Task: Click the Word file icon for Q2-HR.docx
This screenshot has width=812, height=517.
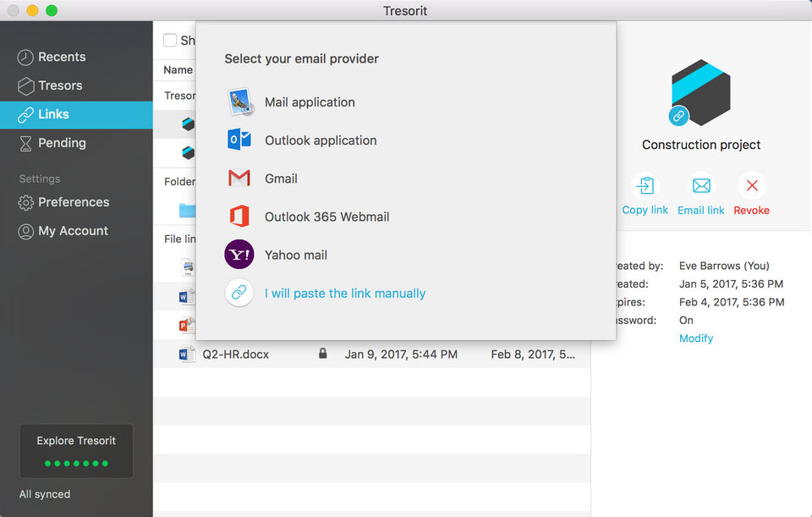Action: pos(186,354)
